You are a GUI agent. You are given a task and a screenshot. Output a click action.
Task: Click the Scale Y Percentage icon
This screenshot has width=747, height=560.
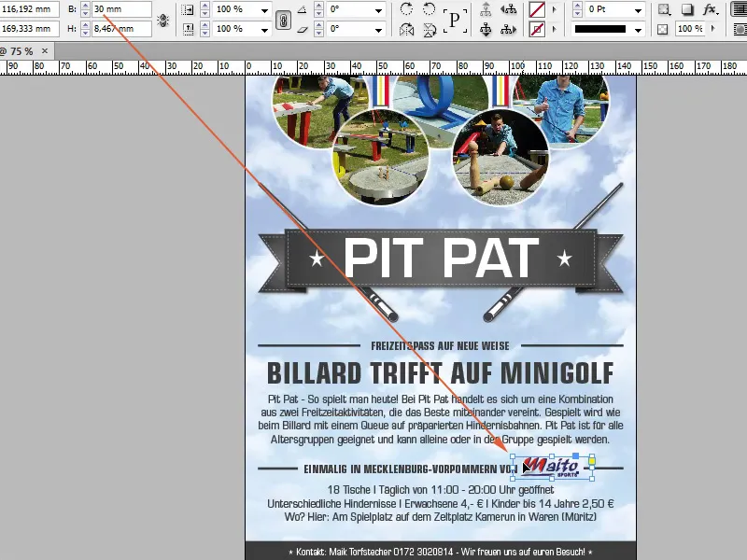189,30
